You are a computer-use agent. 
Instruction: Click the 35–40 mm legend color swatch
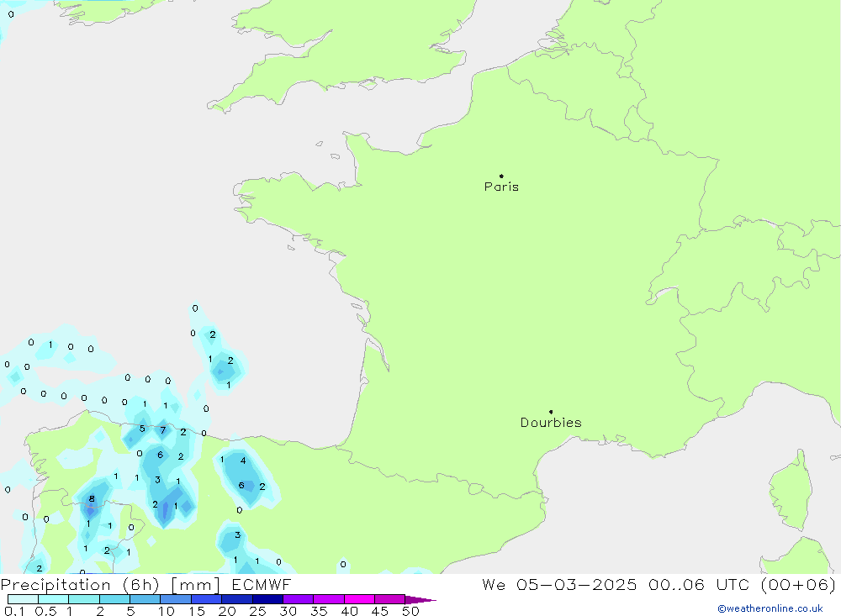pos(329,599)
